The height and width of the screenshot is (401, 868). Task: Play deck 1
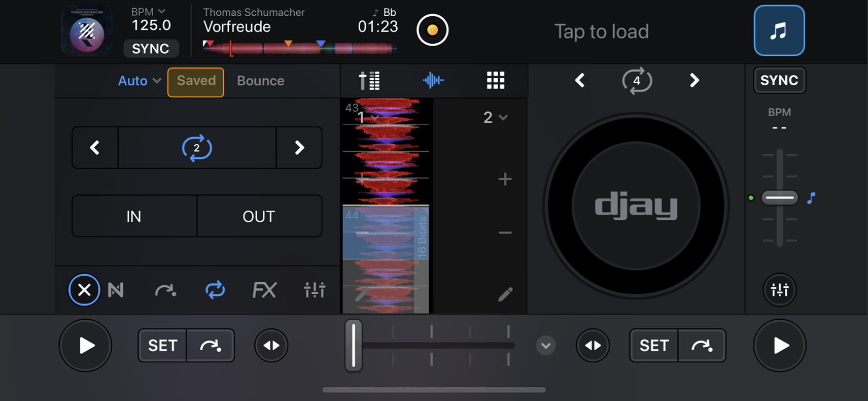[85, 346]
